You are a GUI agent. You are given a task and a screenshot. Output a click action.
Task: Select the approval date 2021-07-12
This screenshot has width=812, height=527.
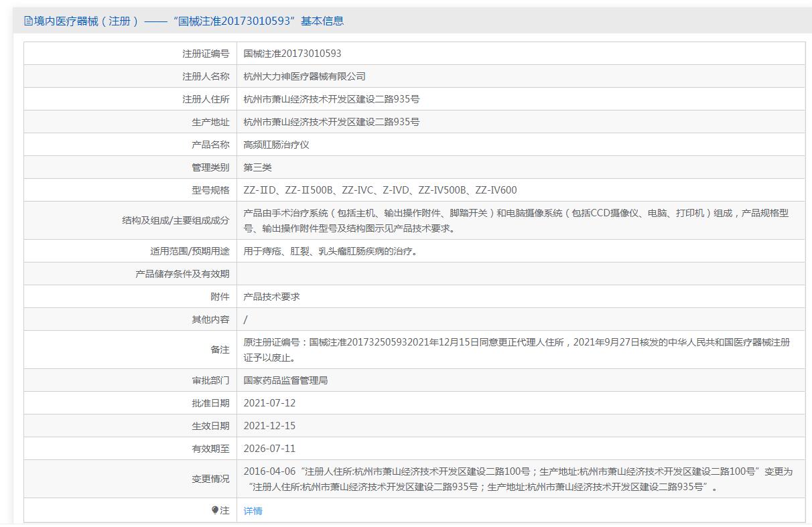pyautogui.click(x=269, y=403)
